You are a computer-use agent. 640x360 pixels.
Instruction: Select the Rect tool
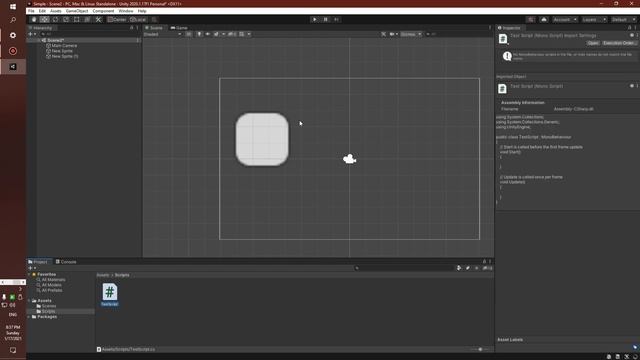pos(76,20)
